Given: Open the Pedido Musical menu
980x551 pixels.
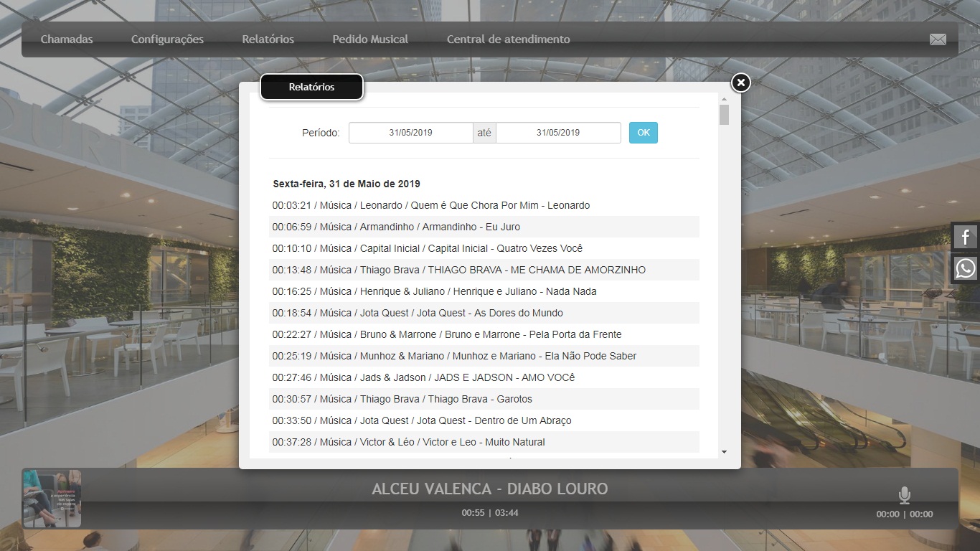Looking at the screenshot, I should 370,39.
